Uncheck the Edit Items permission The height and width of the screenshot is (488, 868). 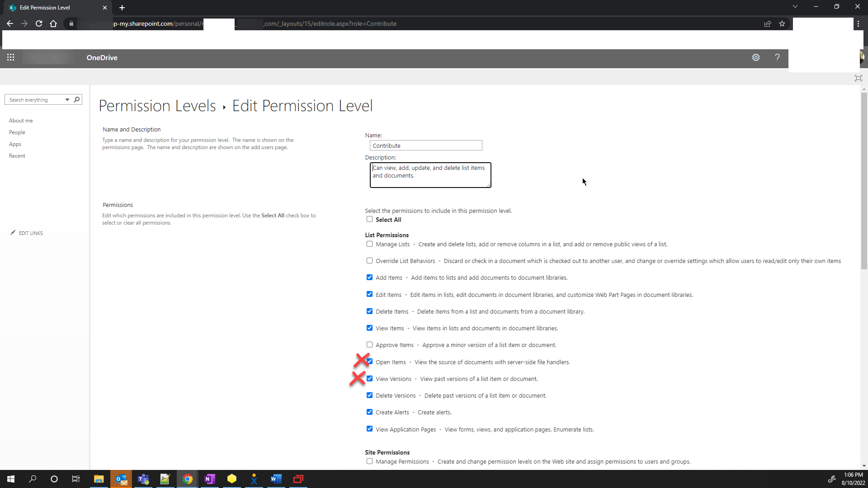(x=369, y=294)
